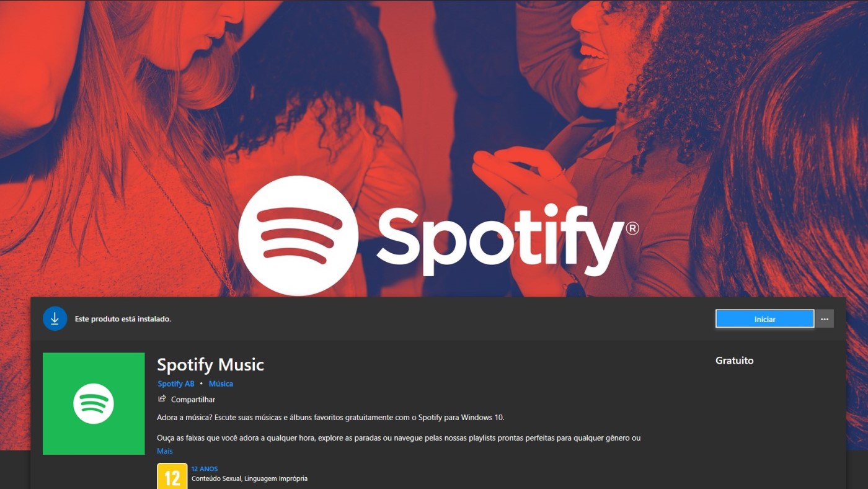This screenshot has height=489, width=868.
Task: Click the green Spotify app tile
Action: click(94, 403)
